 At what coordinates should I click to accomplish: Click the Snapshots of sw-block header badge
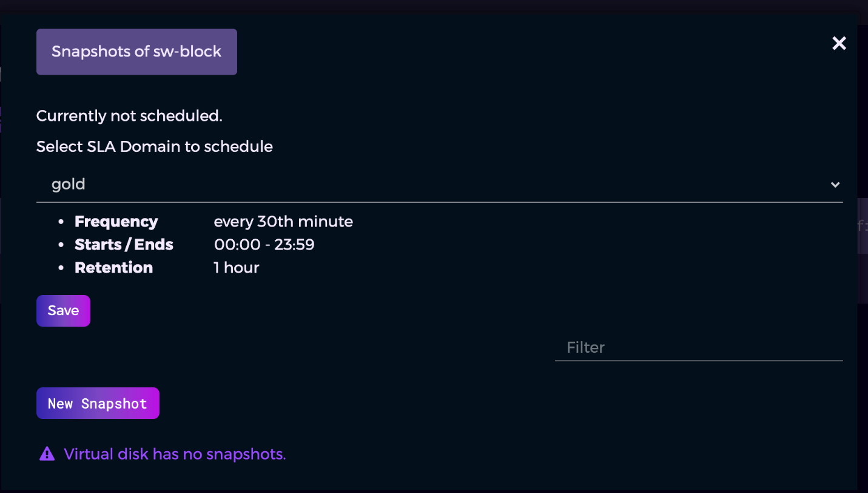click(136, 52)
